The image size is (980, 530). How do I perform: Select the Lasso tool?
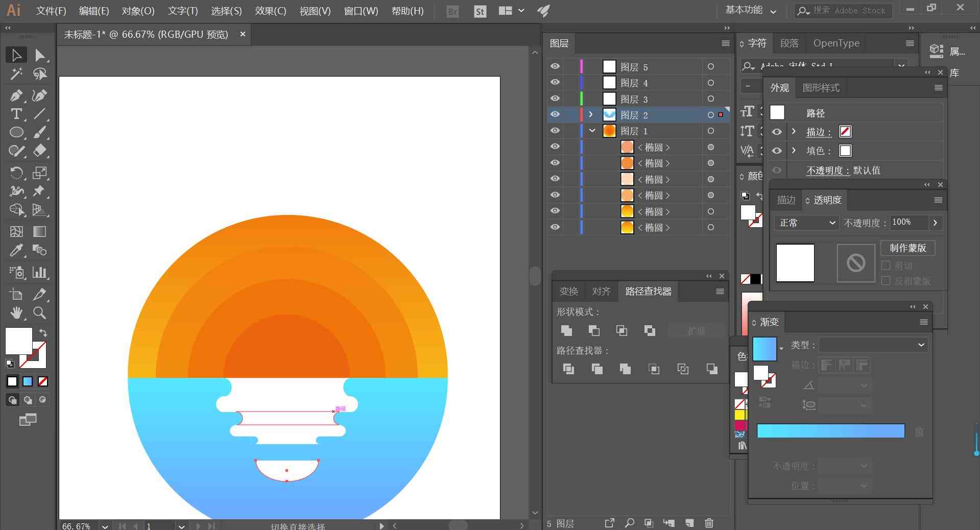coord(40,74)
